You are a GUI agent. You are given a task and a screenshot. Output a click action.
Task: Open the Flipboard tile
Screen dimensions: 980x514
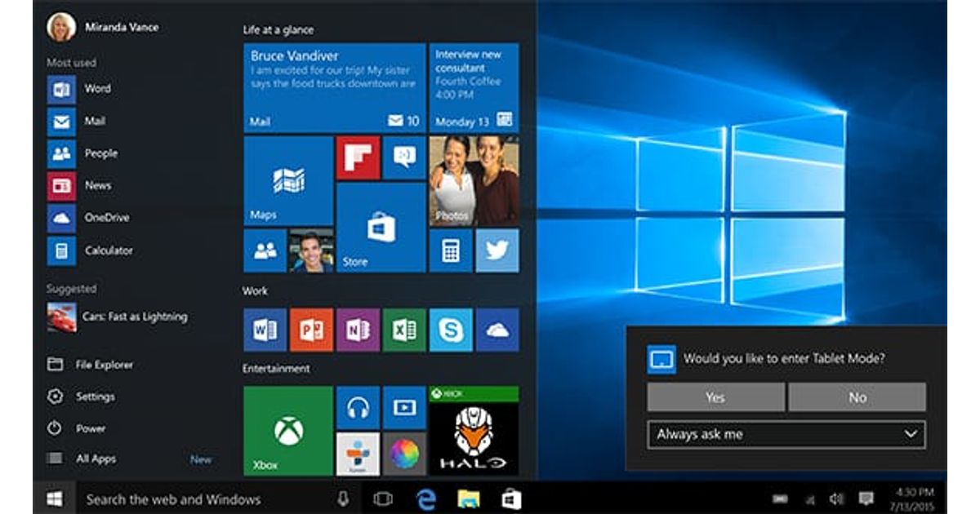pyautogui.click(x=358, y=157)
